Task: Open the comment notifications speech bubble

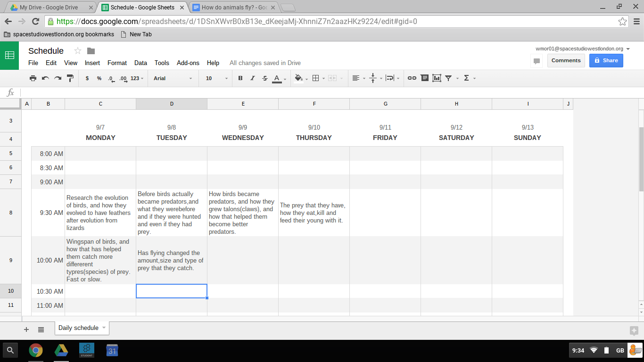Action: (537, 61)
